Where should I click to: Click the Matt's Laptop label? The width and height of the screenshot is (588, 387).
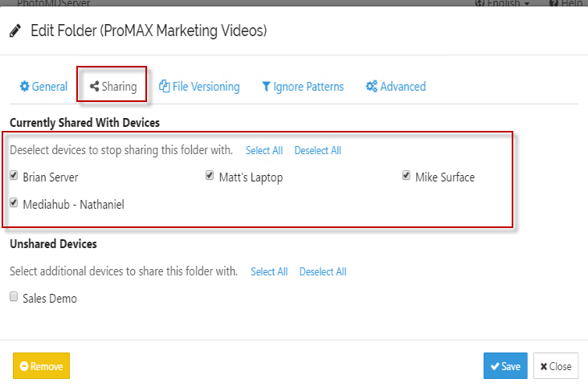(251, 177)
